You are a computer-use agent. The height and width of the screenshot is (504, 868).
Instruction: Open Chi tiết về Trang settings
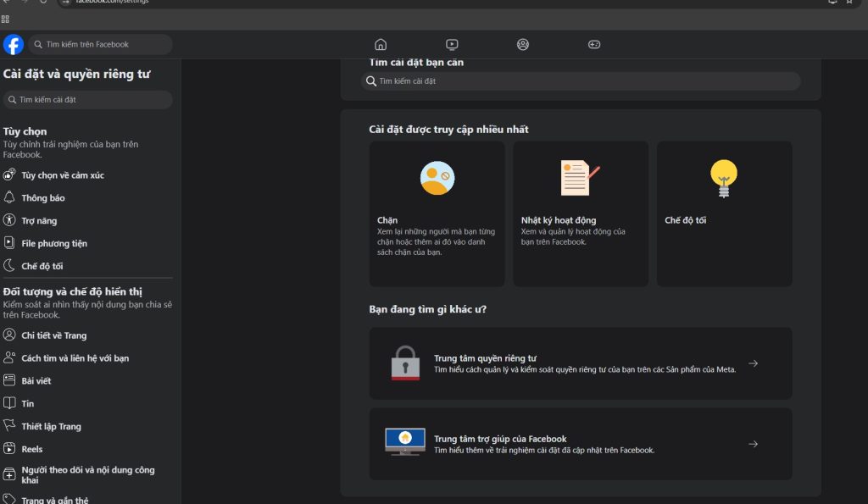click(54, 335)
